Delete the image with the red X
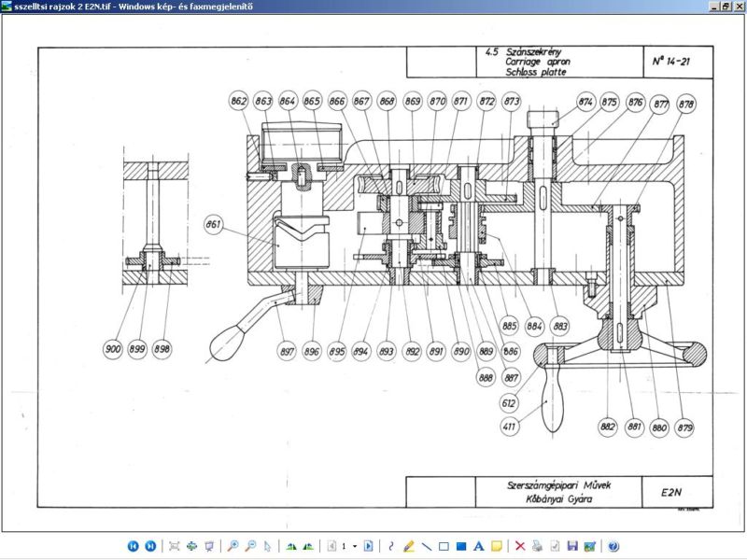 pyautogui.click(x=520, y=546)
